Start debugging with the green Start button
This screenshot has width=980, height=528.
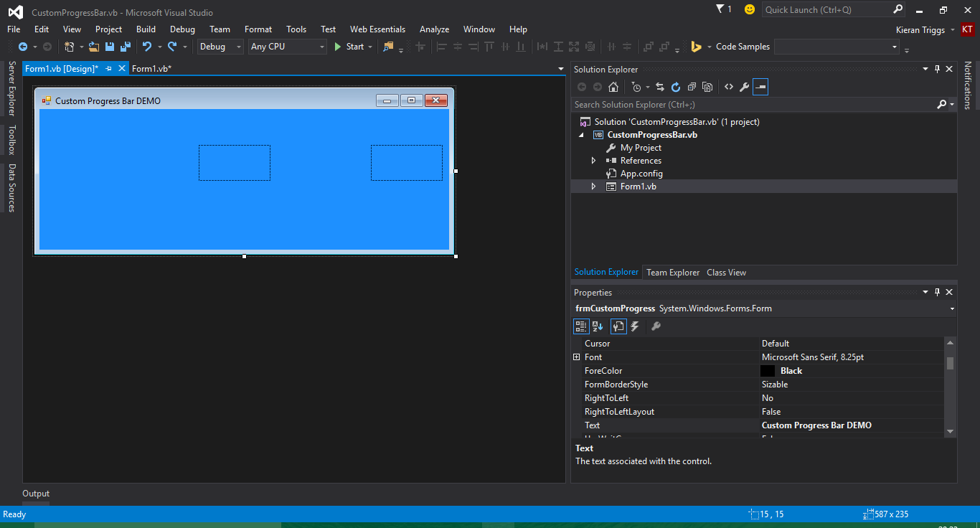[349, 47]
